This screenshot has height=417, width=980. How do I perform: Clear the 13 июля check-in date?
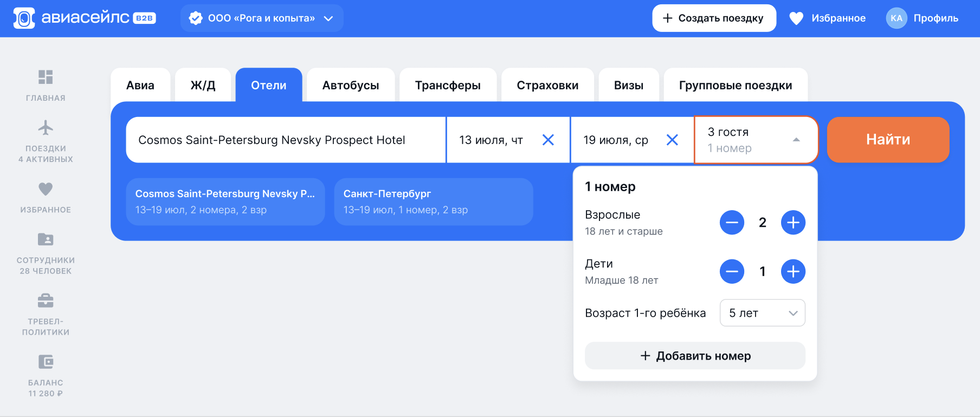(548, 140)
